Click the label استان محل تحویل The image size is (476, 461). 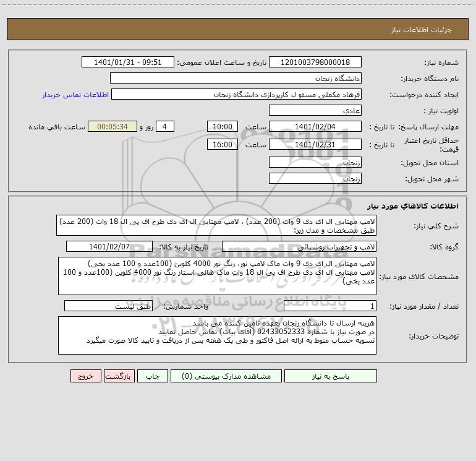pyautogui.click(x=430, y=163)
